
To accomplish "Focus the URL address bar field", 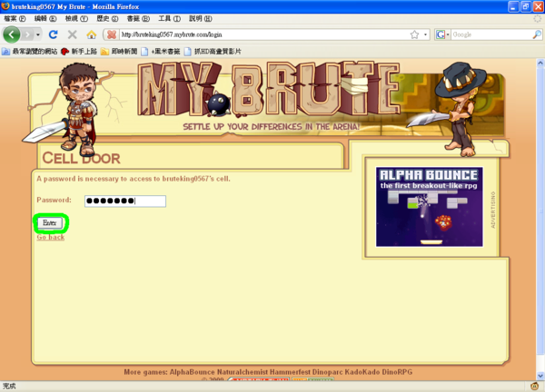I will [x=264, y=34].
